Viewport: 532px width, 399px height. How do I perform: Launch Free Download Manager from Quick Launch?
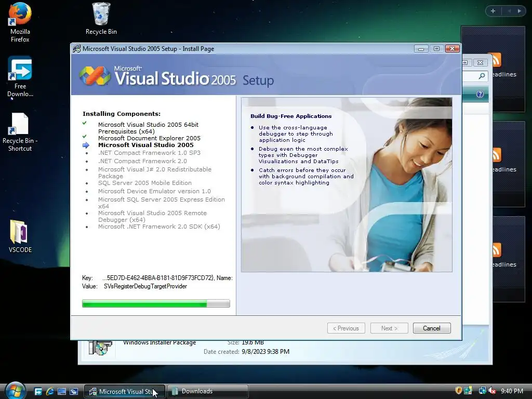coord(38,392)
